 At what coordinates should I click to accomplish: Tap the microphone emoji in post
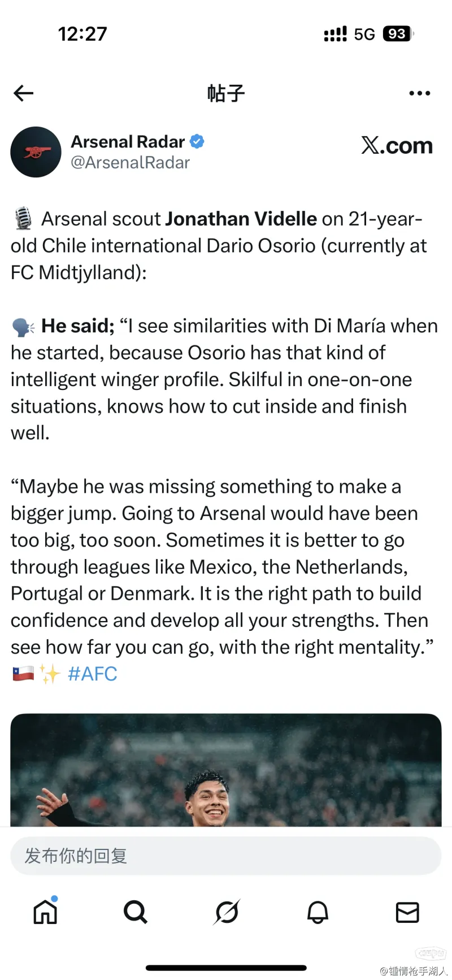click(23, 219)
